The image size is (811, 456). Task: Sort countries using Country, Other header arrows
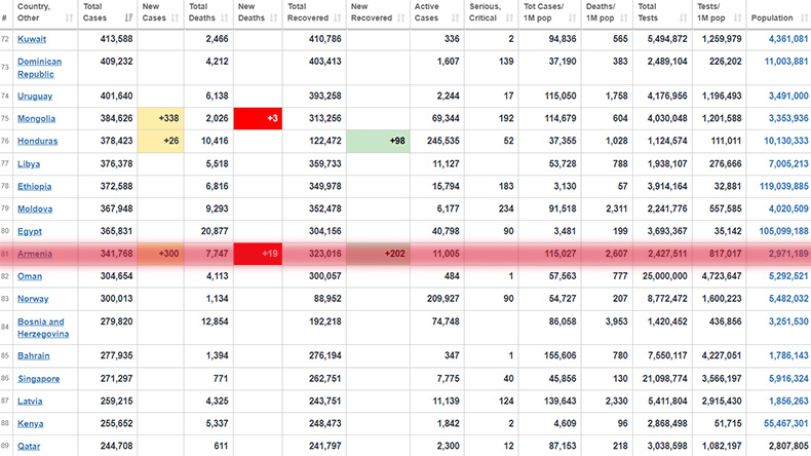(69, 18)
